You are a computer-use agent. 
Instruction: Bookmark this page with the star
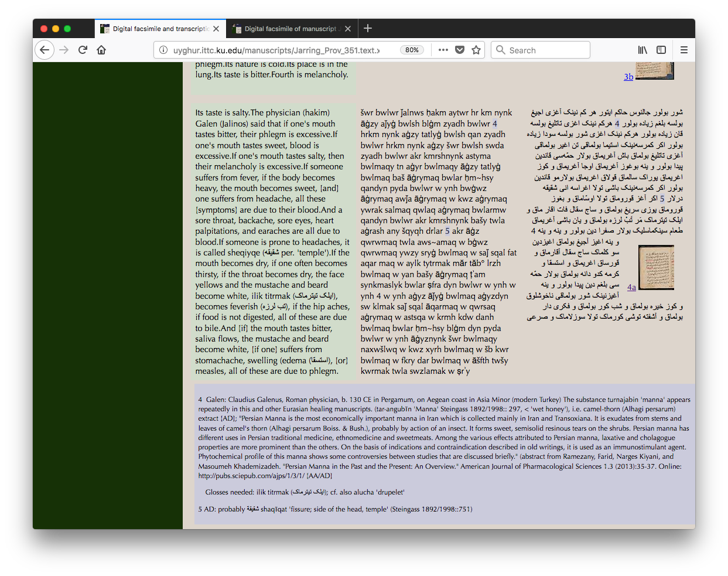[x=476, y=50]
